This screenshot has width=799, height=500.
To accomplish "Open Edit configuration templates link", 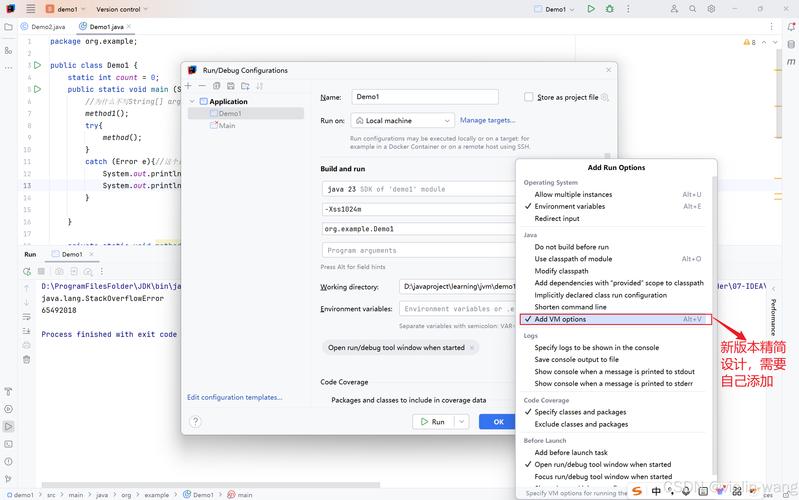I will tap(234, 397).
